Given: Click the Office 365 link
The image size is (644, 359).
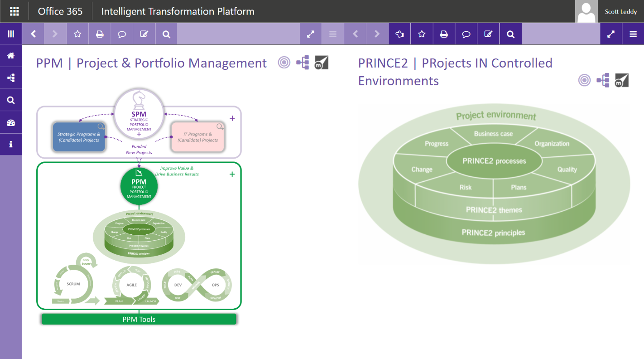Looking at the screenshot, I should click(60, 11).
